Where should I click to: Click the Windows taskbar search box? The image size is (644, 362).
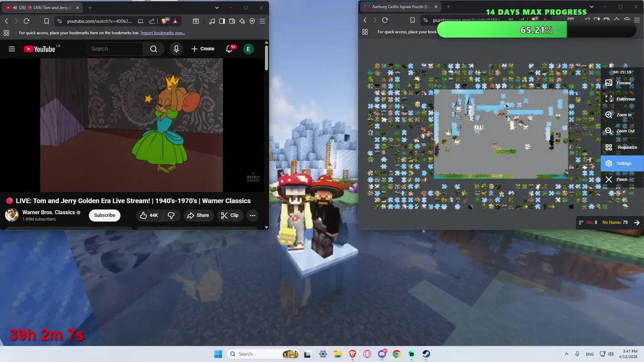coord(264,354)
